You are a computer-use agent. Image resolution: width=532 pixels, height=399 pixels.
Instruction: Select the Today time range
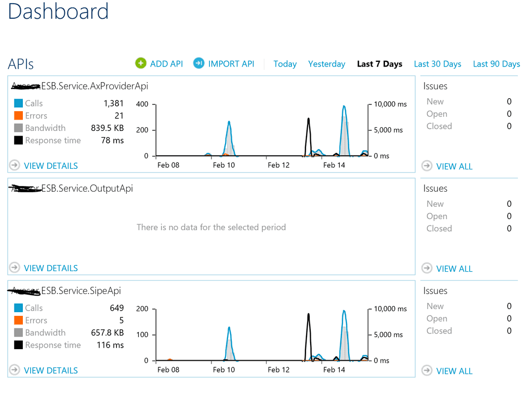coord(285,64)
